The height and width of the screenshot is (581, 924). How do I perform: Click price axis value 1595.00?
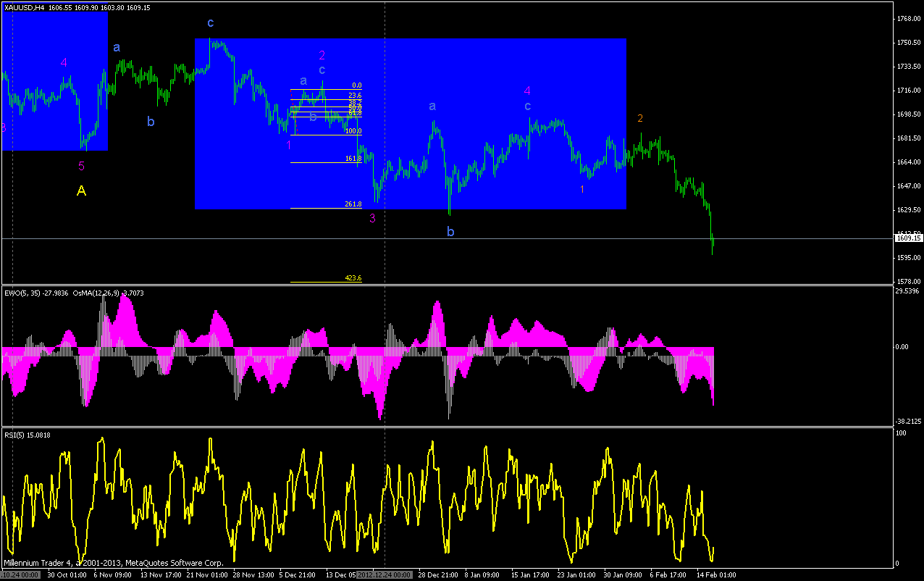[x=908, y=258]
